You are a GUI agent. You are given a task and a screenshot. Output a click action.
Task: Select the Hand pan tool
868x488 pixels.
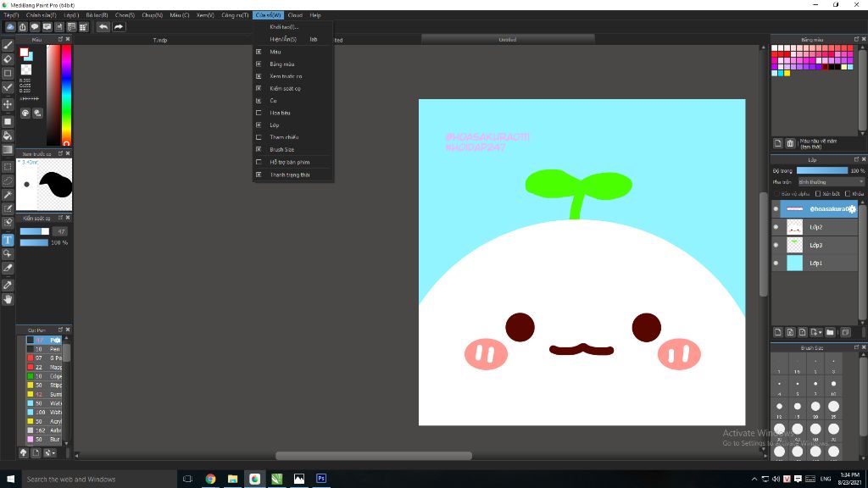click(x=8, y=299)
